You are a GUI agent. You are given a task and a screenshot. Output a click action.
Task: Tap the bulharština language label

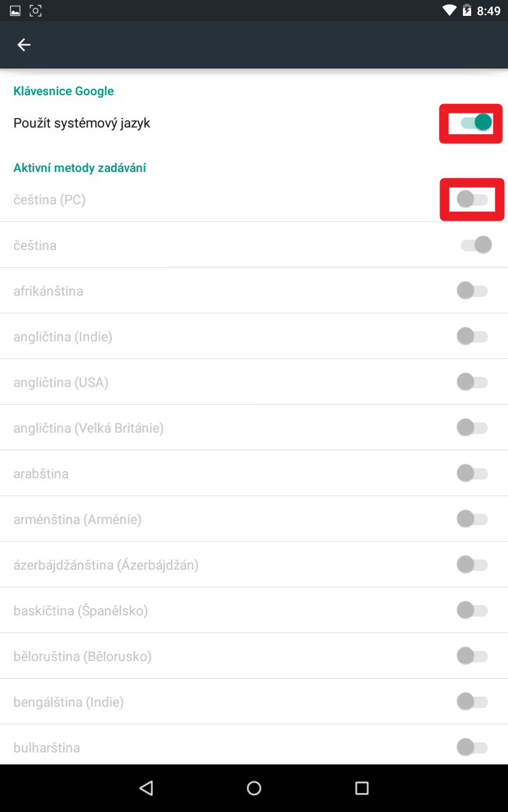pyautogui.click(x=46, y=748)
